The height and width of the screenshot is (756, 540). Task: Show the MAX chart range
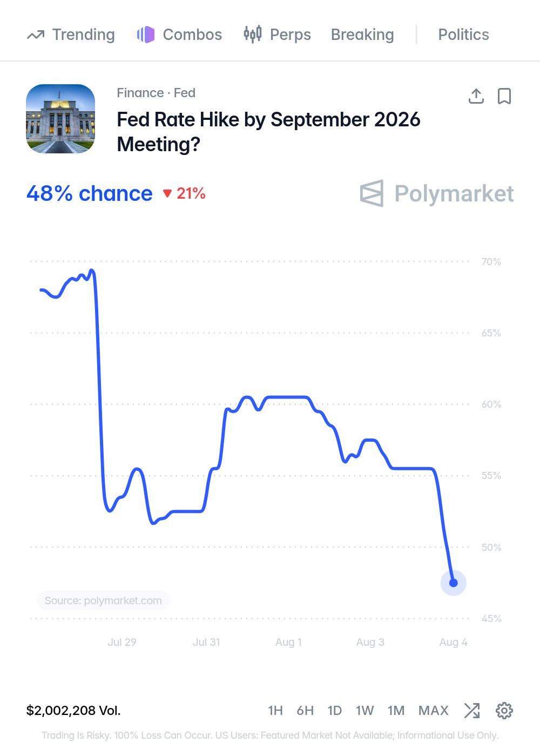pos(434,711)
